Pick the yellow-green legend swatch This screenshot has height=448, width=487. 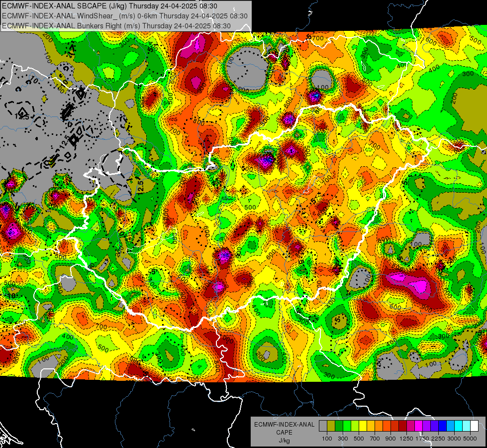355,426
